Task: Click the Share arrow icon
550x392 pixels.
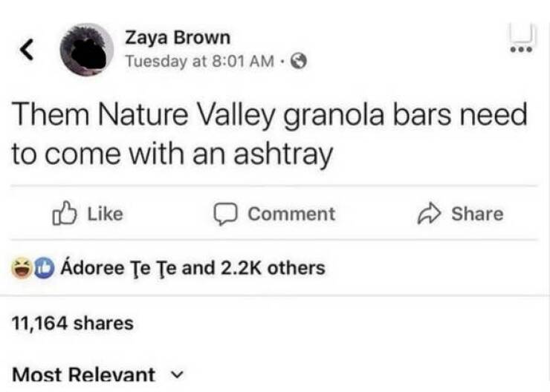Action: pyautogui.click(x=428, y=214)
